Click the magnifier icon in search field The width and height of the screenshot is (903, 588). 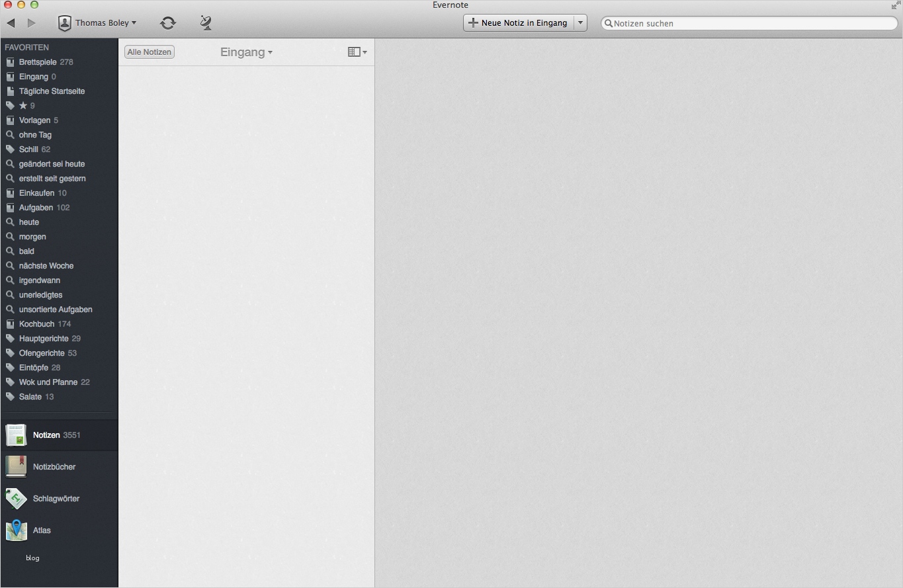[609, 23]
